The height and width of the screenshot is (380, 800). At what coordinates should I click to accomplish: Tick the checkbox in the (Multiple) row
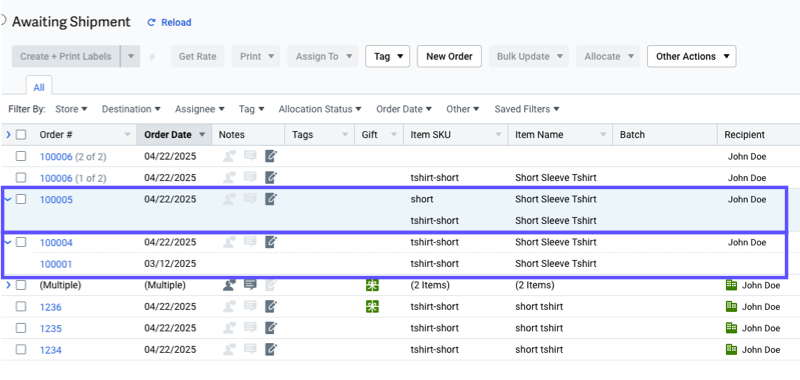[x=21, y=285]
